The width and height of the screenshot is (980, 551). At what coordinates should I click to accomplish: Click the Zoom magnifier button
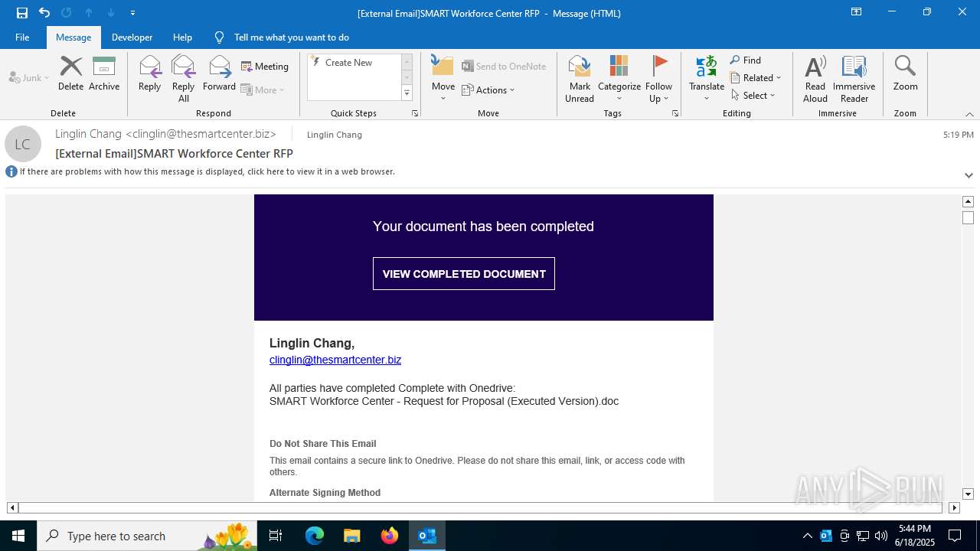905,74
